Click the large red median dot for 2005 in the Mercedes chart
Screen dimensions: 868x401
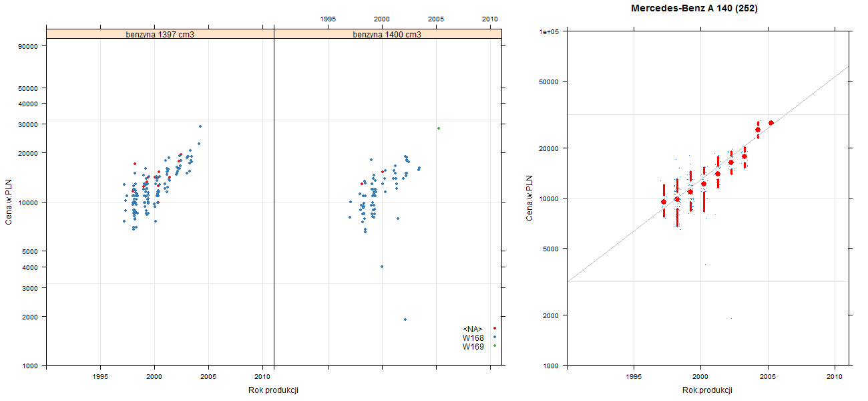coord(771,123)
